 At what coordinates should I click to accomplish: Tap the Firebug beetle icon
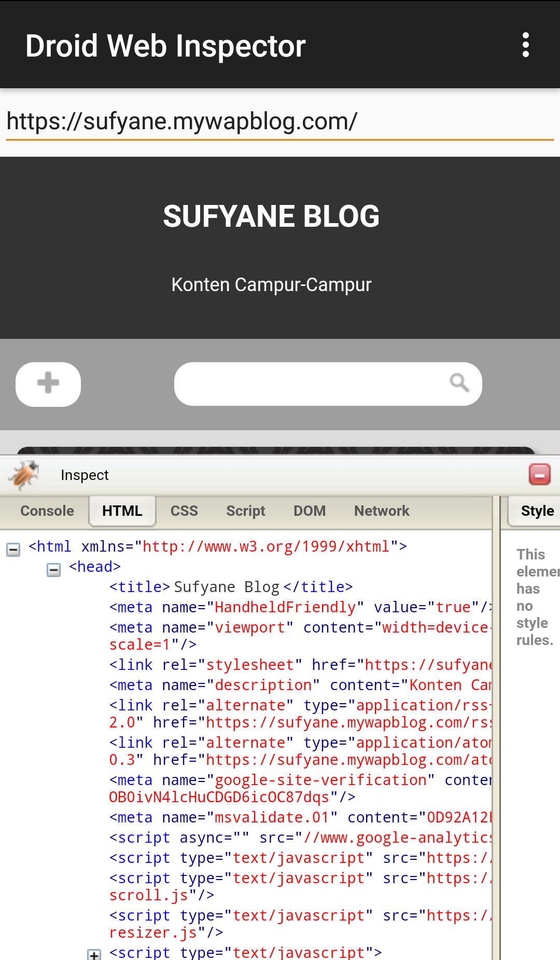tap(23, 475)
